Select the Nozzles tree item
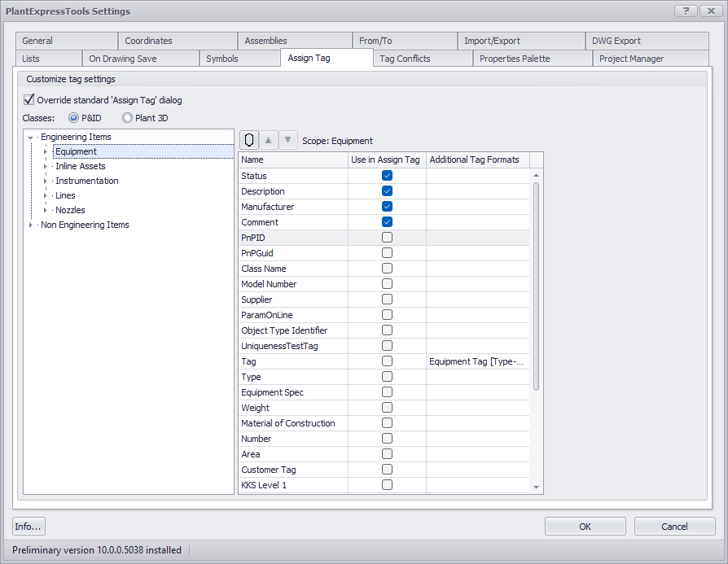 (70, 210)
